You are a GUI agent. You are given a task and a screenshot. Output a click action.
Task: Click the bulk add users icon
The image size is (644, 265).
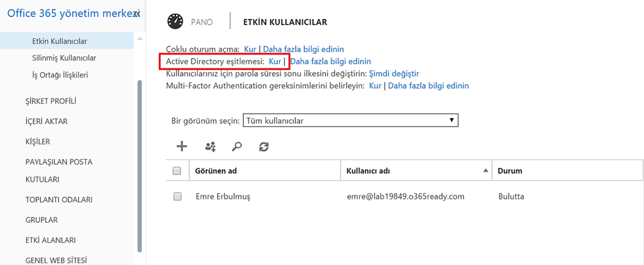[210, 147]
